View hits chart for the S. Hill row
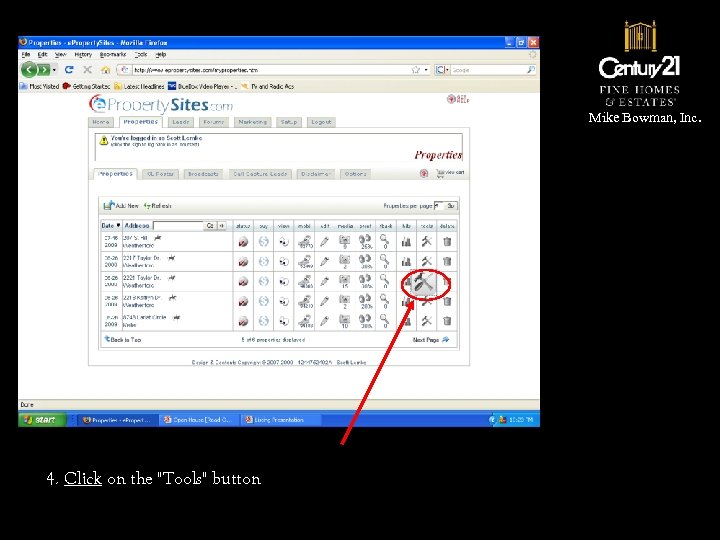This screenshot has height=540, width=720. click(x=406, y=242)
